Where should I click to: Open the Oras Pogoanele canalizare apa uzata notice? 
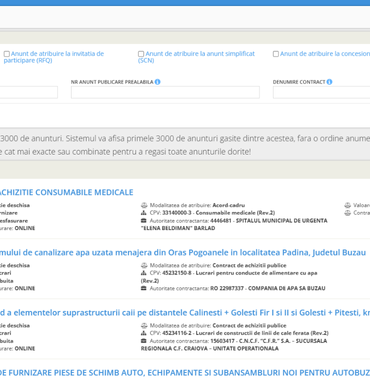[183, 253]
